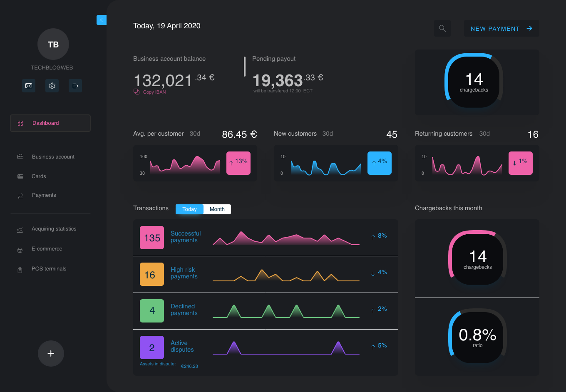Keep transactions on the Today view

(x=189, y=209)
